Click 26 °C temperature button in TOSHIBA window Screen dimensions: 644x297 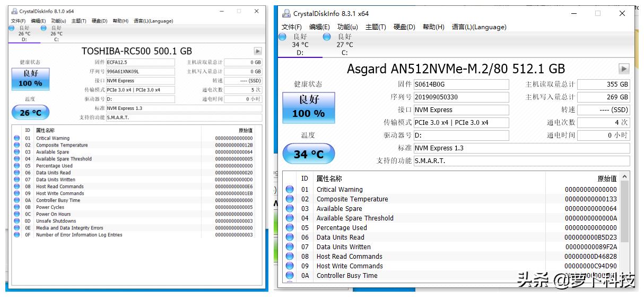[x=30, y=113]
